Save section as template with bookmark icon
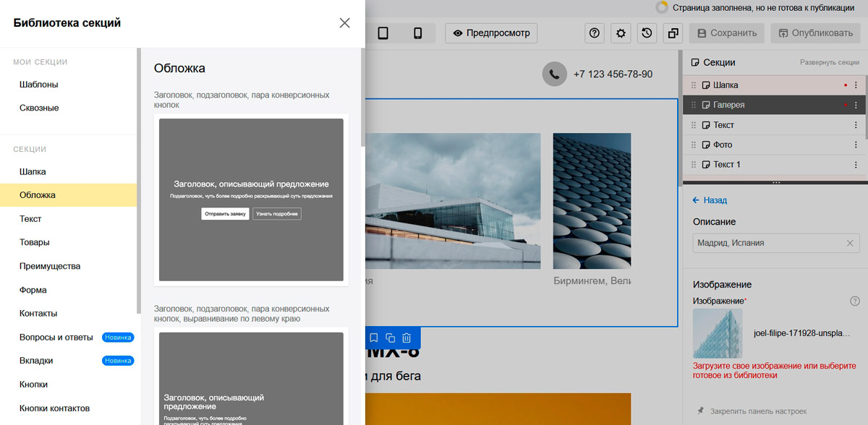 [x=373, y=338]
